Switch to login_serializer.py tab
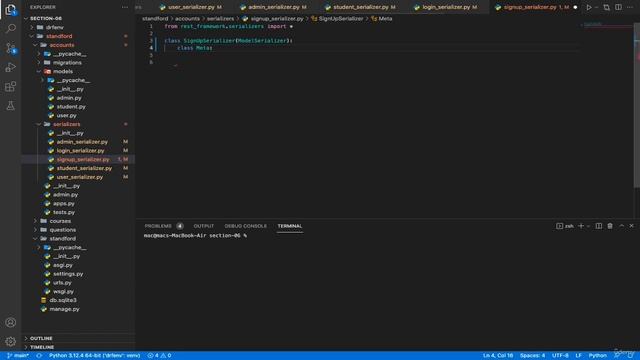 [x=446, y=7]
